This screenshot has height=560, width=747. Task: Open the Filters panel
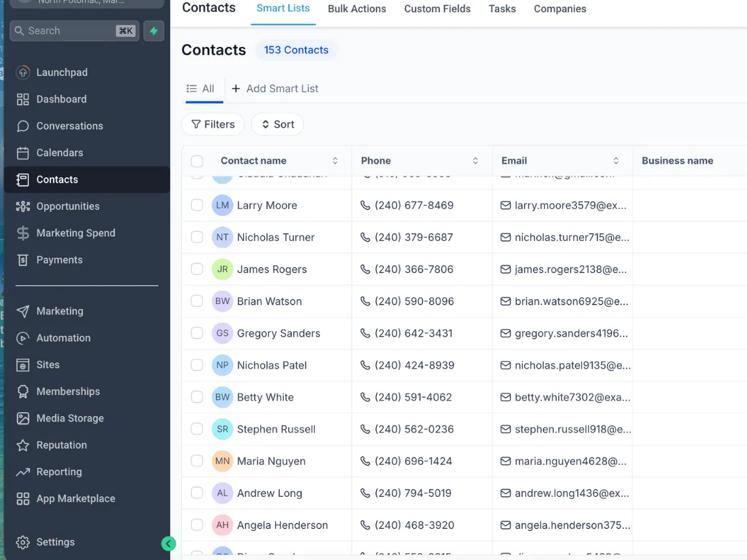[213, 124]
